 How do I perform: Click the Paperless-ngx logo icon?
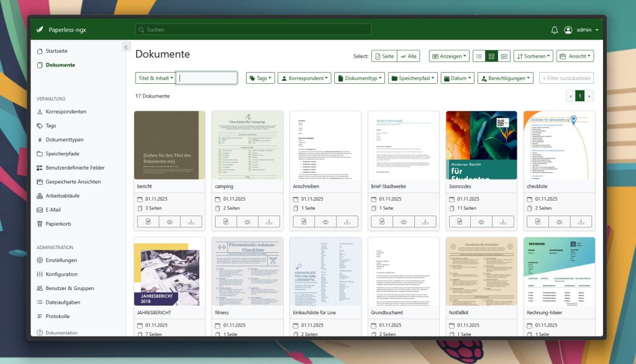40,30
